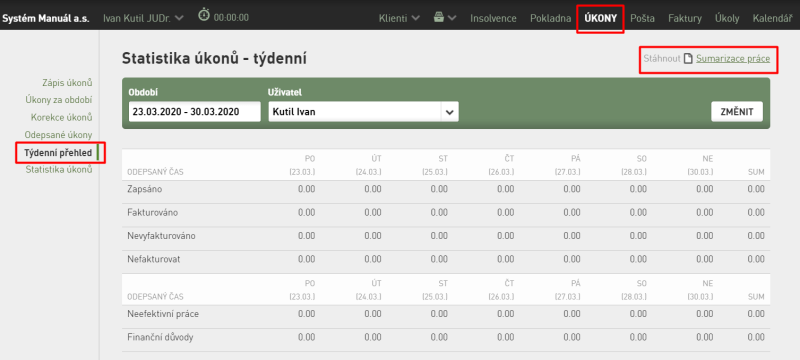Click the Zapsáno SUM value
The image size is (800, 360).
pos(756,189)
